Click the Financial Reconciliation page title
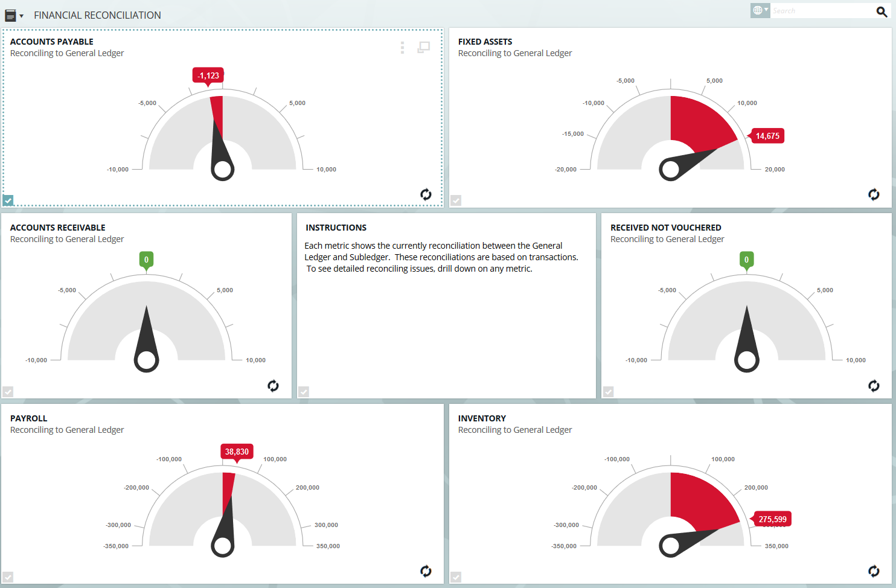 click(x=97, y=15)
